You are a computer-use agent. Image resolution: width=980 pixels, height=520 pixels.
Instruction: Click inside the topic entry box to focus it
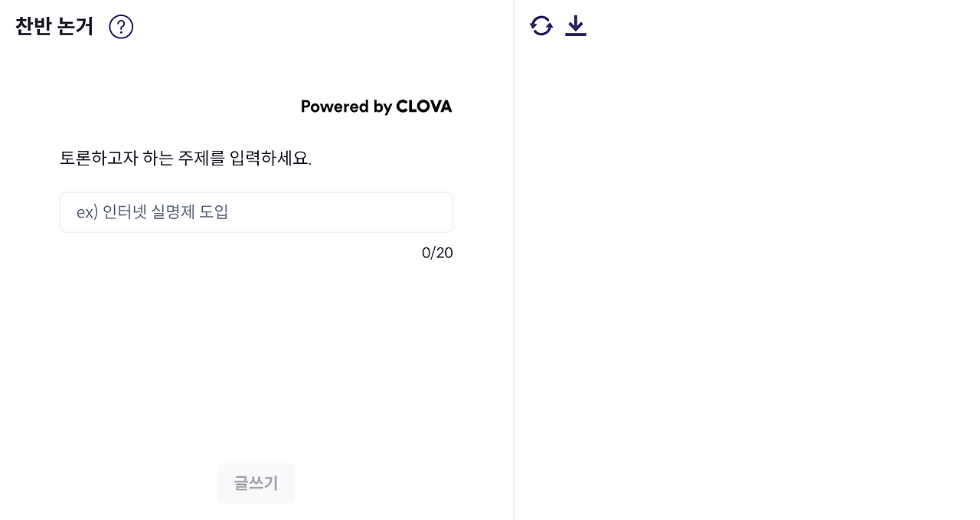[256, 212]
